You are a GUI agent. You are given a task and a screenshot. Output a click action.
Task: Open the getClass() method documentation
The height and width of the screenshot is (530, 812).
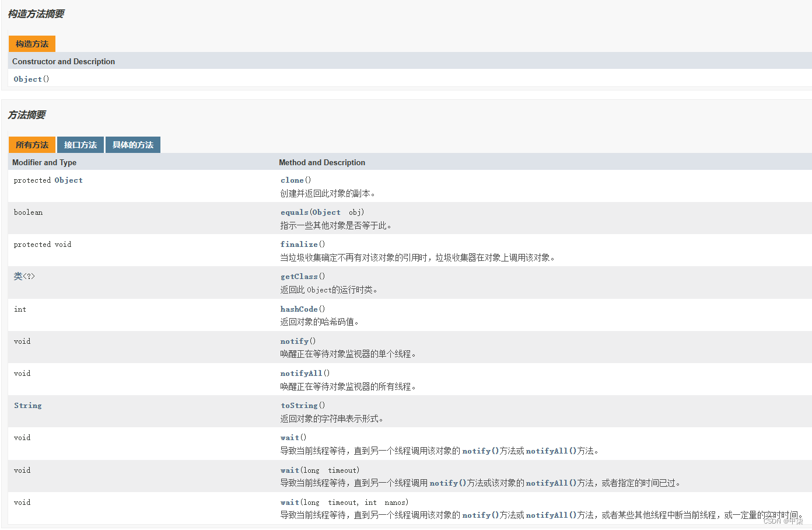(299, 276)
